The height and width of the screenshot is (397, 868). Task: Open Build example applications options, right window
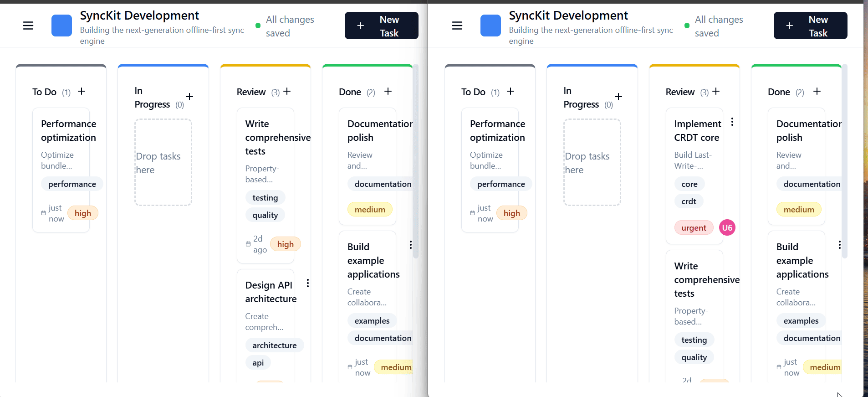pyautogui.click(x=840, y=245)
